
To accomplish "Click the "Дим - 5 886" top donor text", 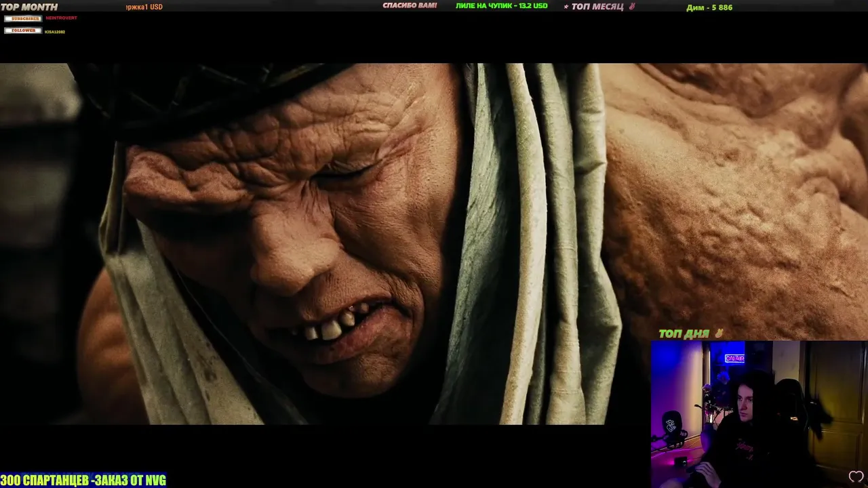I will [x=709, y=7].
